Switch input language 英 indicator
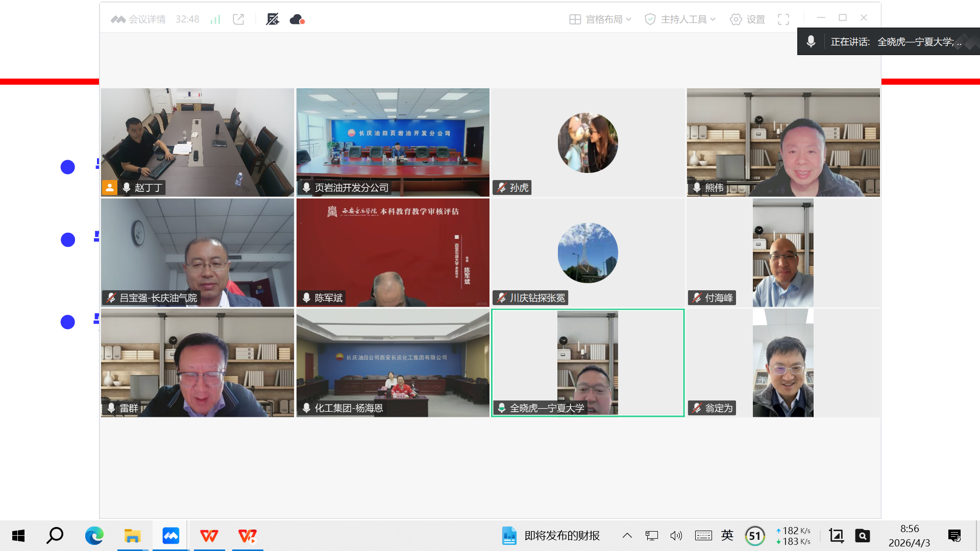980x551 pixels. click(x=727, y=536)
